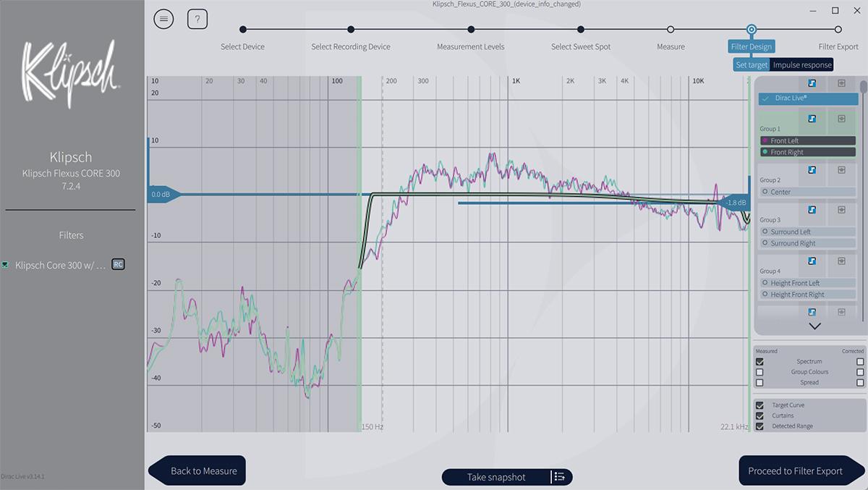
Task: Click the Select Recording Device step dot
Action: pos(351,30)
